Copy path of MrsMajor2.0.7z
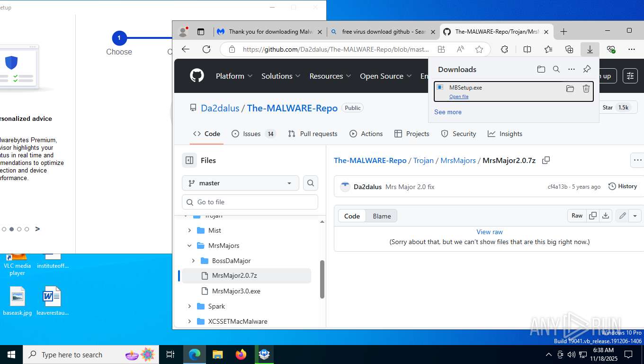 546,160
